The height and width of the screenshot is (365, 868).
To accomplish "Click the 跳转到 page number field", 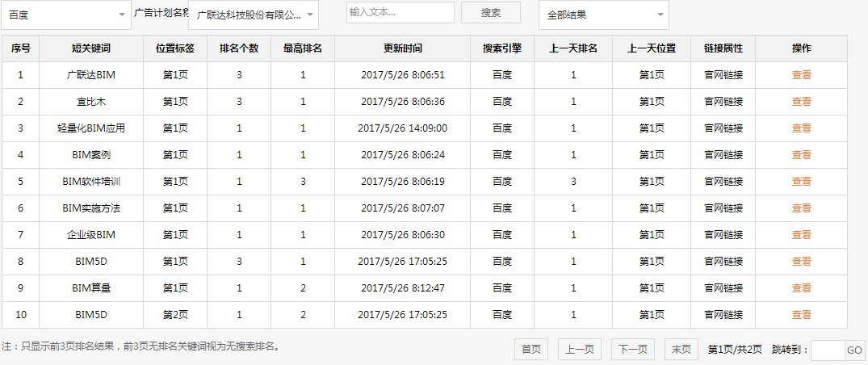I will coord(827,350).
